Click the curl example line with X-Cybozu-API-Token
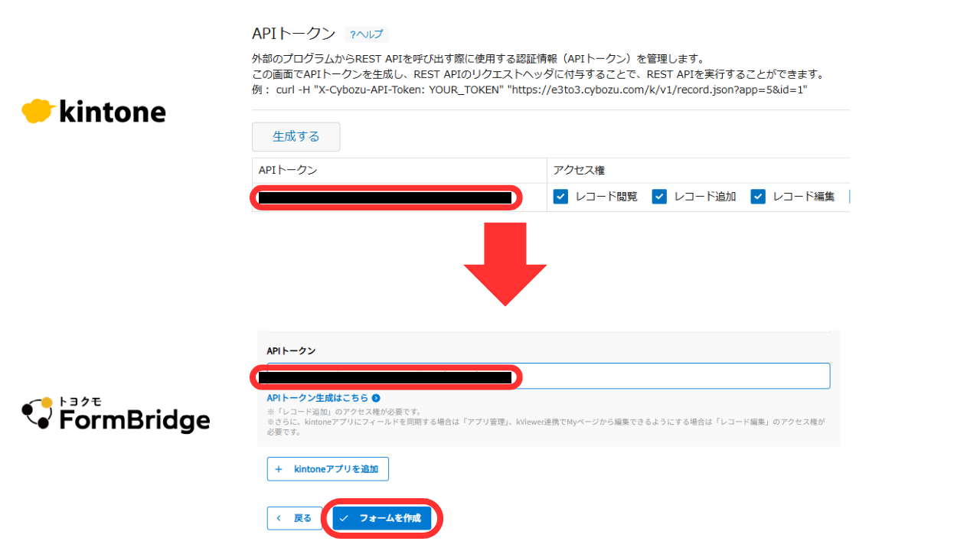The image size is (980, 551). click(x=530, y=90)
